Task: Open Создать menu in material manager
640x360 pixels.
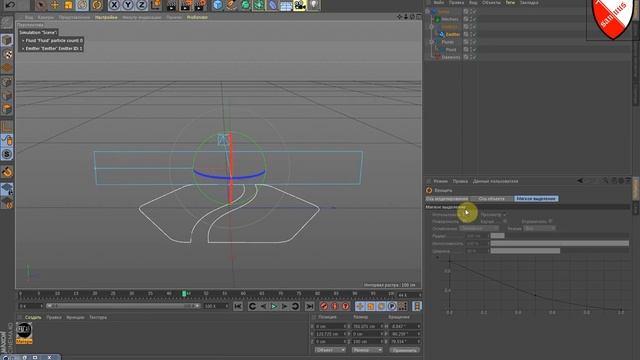Action: tap(33, 317)
